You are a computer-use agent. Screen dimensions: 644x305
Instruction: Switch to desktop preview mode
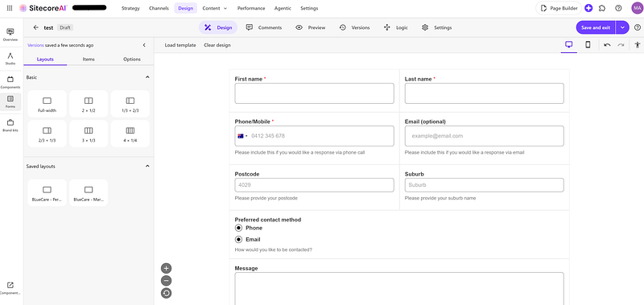click(x=569, y=45)
